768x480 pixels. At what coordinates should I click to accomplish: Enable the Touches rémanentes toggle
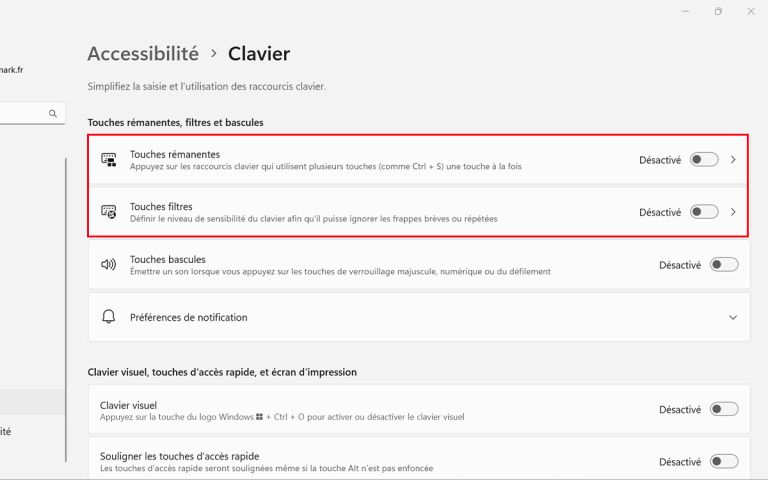pos(704,160)
